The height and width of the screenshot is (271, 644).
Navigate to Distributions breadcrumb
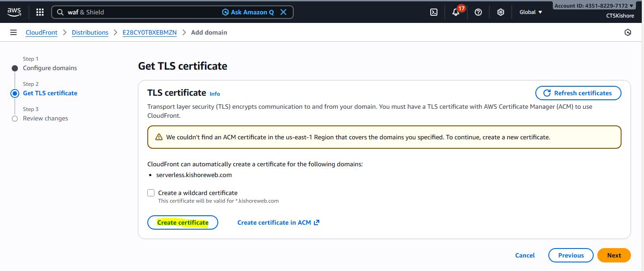click(90, 32)
